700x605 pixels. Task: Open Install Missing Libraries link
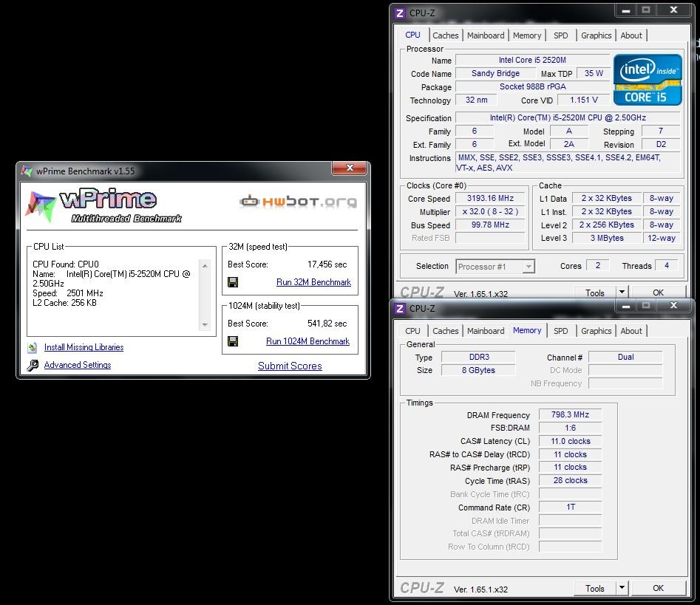(84, 347)
